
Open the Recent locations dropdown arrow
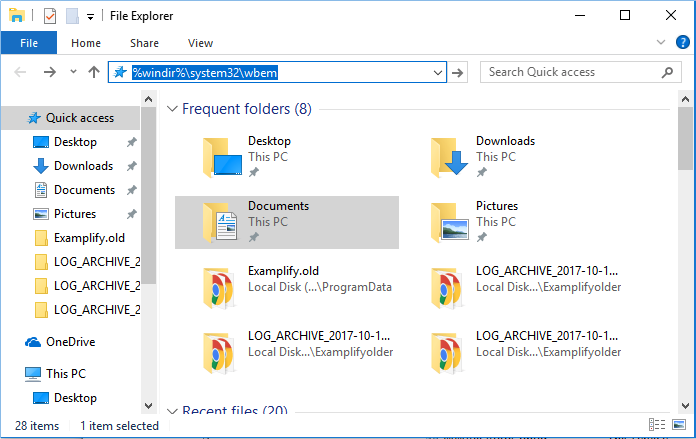[73, 72]
